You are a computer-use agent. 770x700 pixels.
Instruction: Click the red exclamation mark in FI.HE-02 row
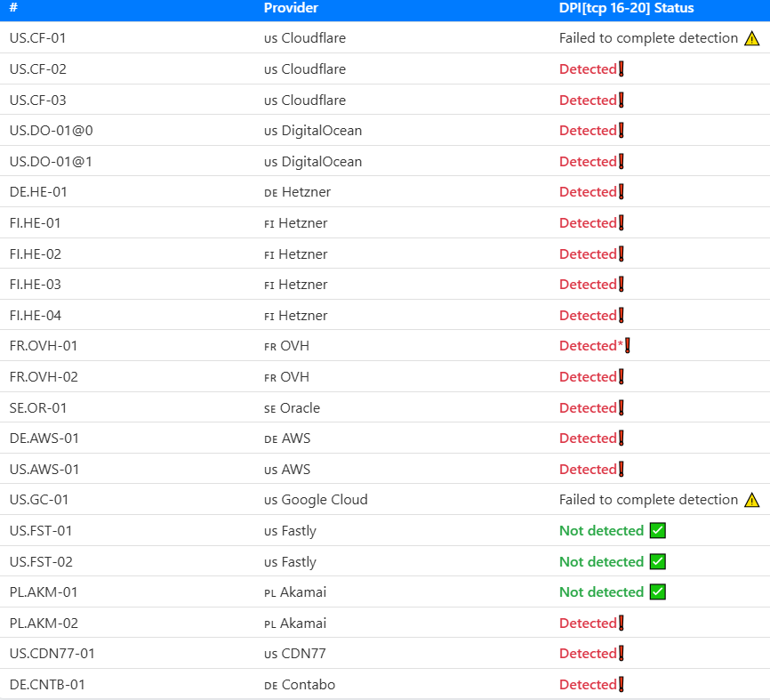(622, 254)
